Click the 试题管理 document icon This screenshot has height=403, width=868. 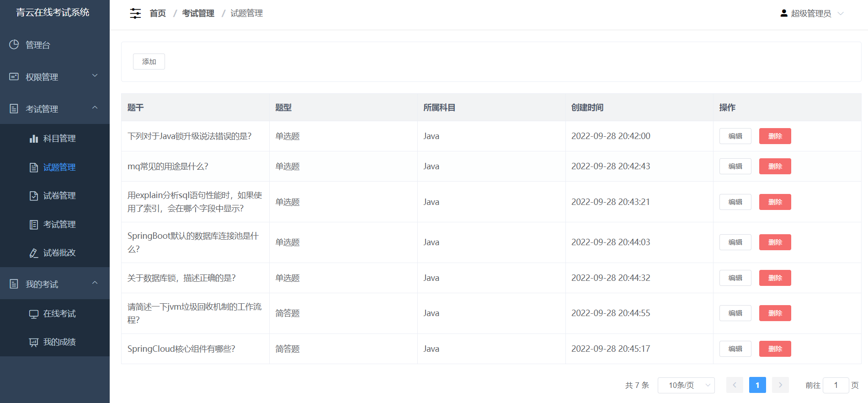point(34,167)
